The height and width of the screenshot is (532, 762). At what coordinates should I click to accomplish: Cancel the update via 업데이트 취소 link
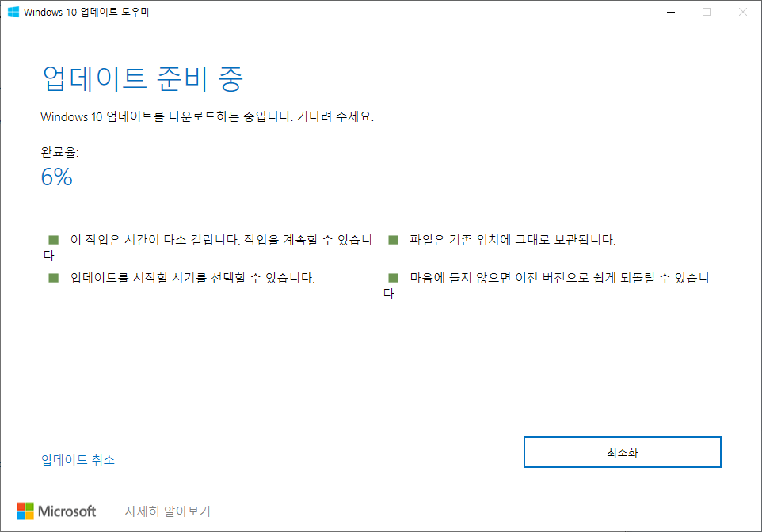tap(78, 460)
